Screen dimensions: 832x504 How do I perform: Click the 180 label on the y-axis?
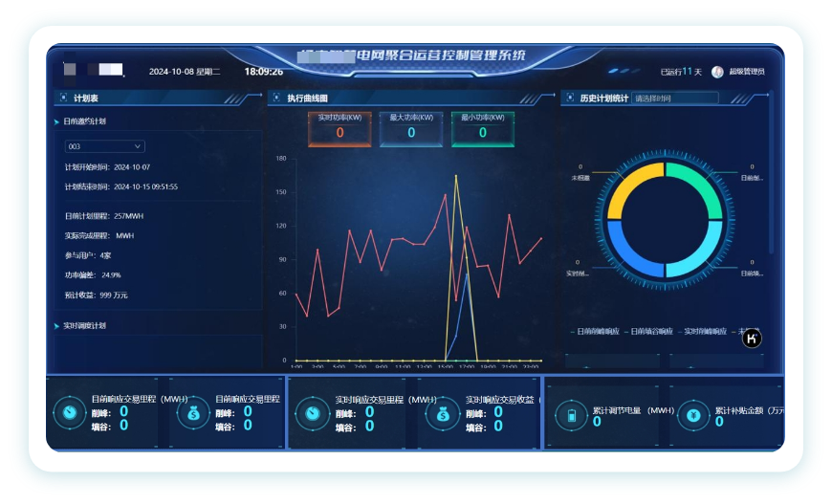tap(281, 158)
